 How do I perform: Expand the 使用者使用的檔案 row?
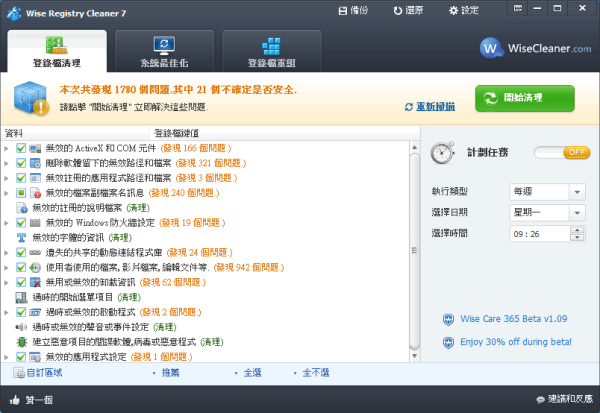pyautogui.click(x=7, y=268)
